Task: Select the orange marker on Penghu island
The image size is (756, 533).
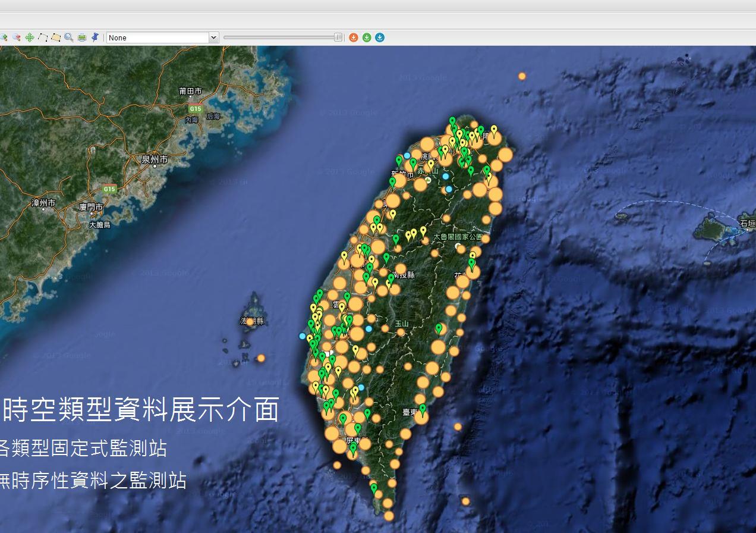Action: (250, 322)
